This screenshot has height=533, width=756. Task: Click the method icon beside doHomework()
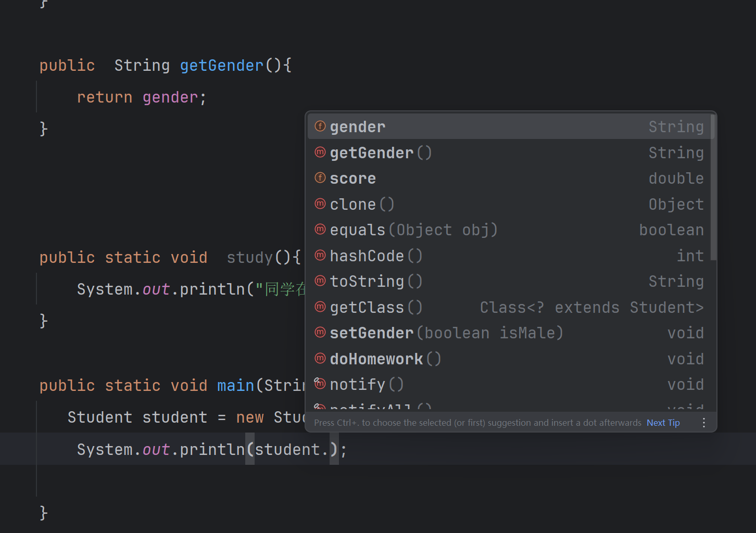320,359
